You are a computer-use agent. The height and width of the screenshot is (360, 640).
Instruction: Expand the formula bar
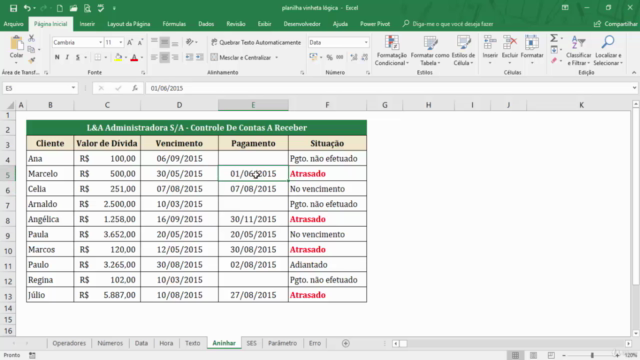tap(634, 88)
